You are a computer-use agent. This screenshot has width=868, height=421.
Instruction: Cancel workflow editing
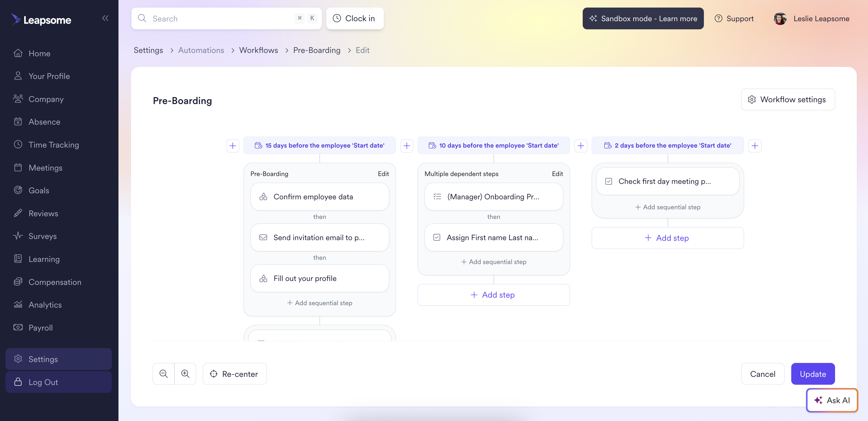[x=763, y=374]
